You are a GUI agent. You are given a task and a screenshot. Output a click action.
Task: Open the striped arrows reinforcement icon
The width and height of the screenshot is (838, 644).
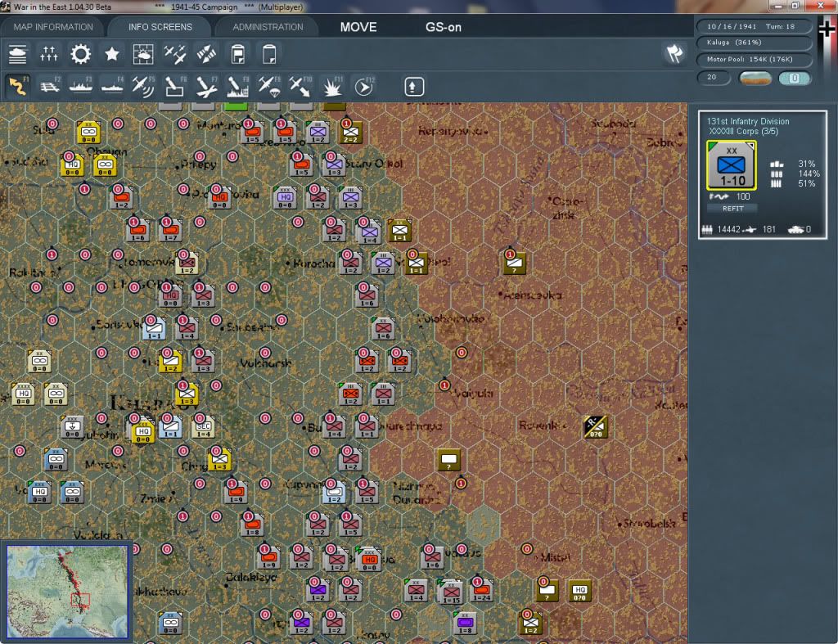(206, 54)
